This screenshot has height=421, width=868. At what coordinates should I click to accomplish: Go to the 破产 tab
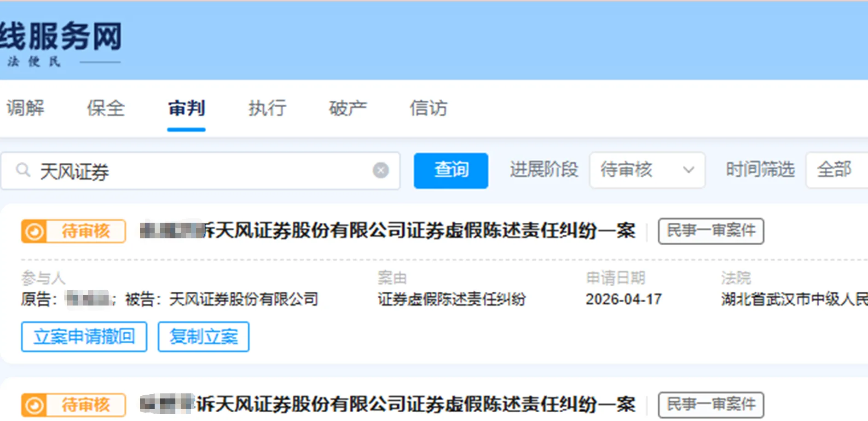click(x=348, y=109)
